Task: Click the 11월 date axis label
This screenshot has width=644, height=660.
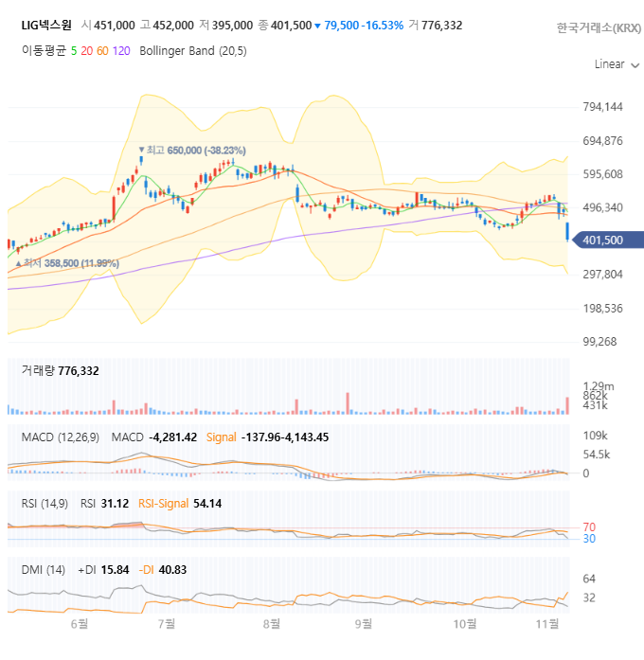Action: pyautogui.click(x=547, y=624)
